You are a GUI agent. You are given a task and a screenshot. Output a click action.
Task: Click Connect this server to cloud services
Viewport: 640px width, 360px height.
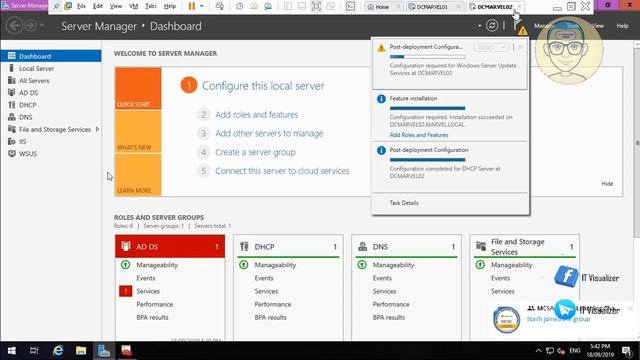[x=282, y=171]
